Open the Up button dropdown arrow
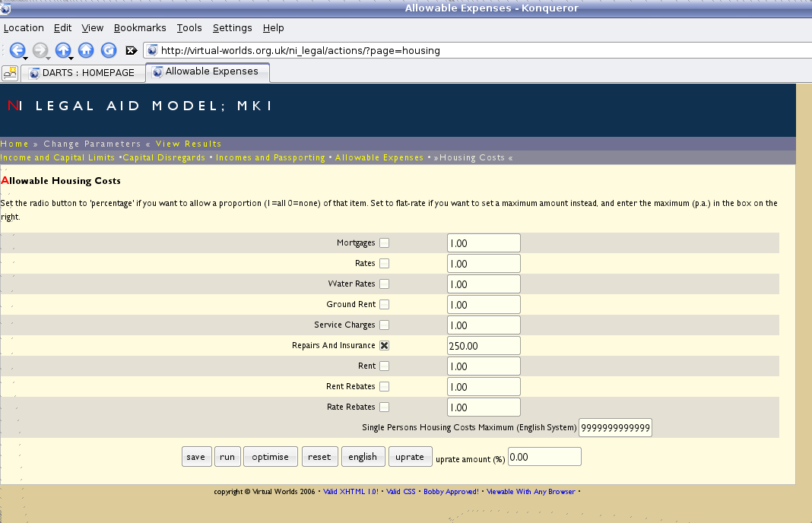 click(x=70, y=57)
